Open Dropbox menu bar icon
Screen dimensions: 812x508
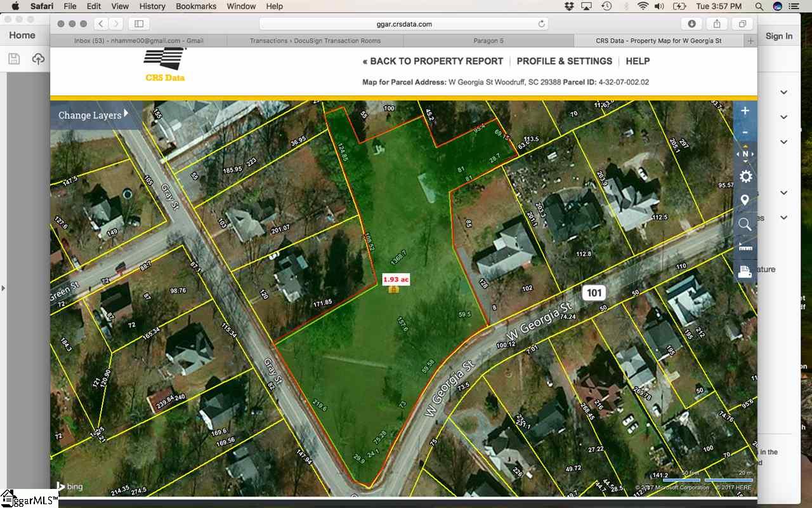pyautogui.click(x=569, y=6)
